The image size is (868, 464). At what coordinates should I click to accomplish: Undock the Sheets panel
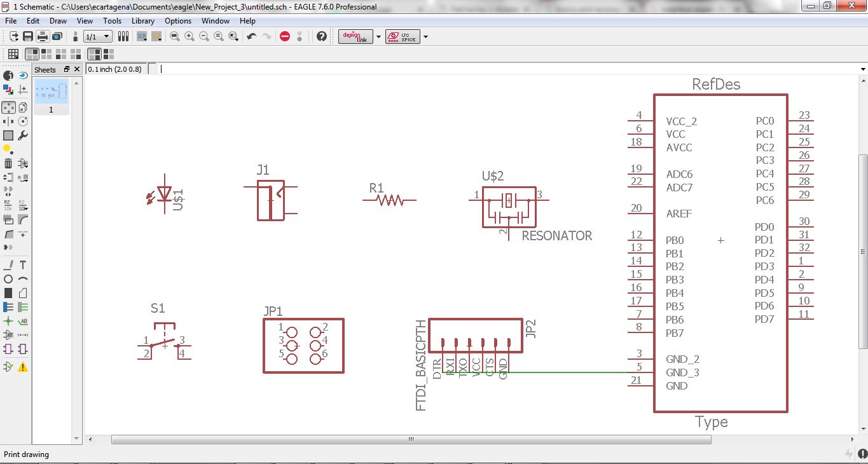(x=67, y=69)
